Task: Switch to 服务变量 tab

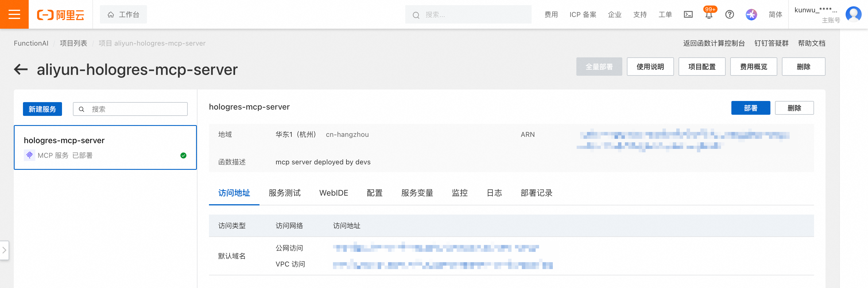Action: 417,193
